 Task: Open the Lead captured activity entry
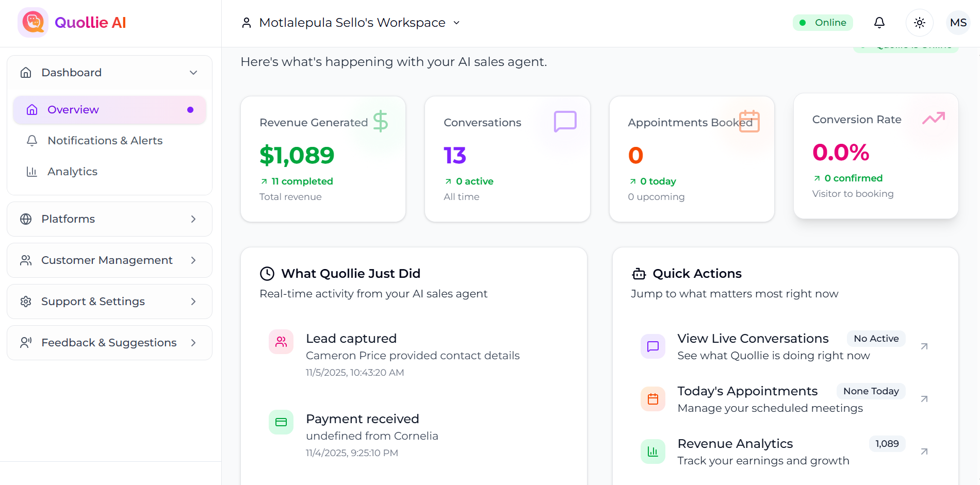tap(414, 355)
